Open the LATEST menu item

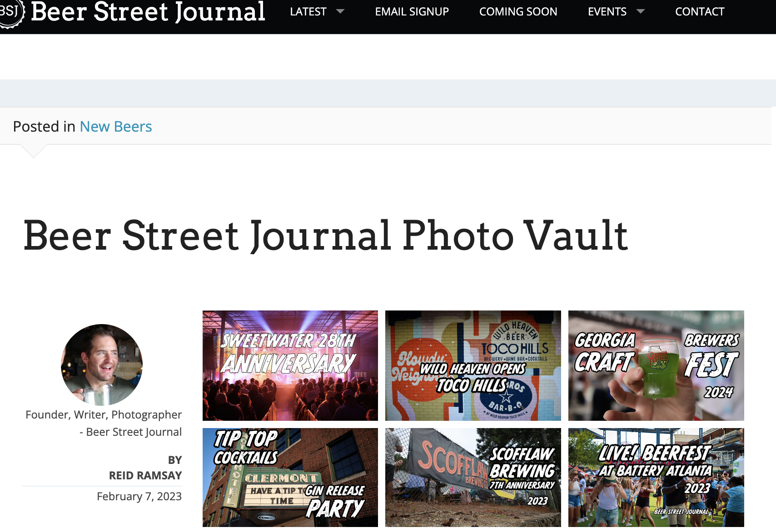308,12
